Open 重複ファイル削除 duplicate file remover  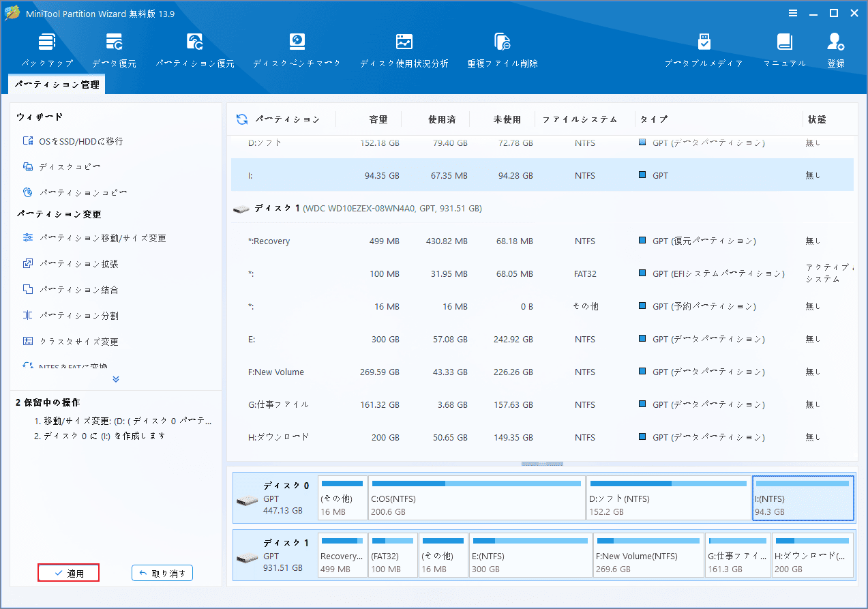[503, 50]
